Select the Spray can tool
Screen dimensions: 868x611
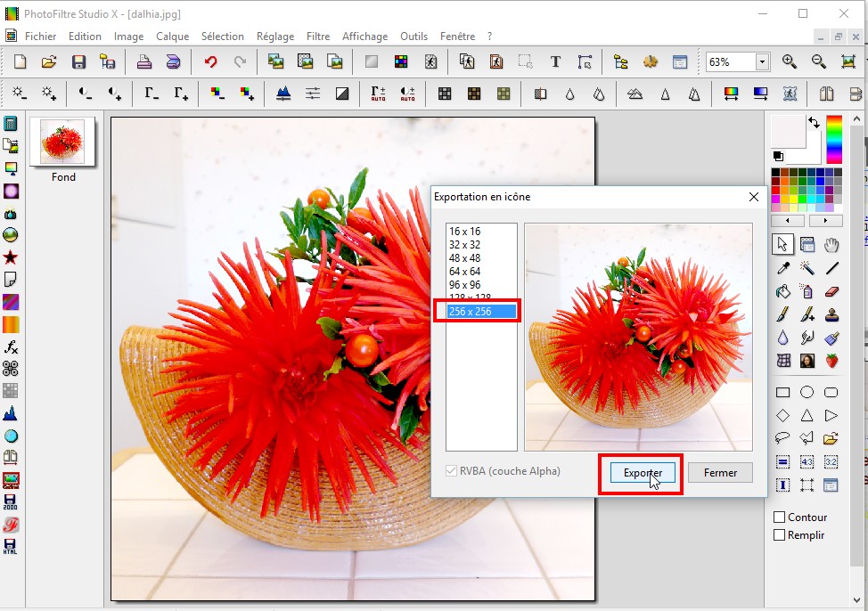pos(807,291)
